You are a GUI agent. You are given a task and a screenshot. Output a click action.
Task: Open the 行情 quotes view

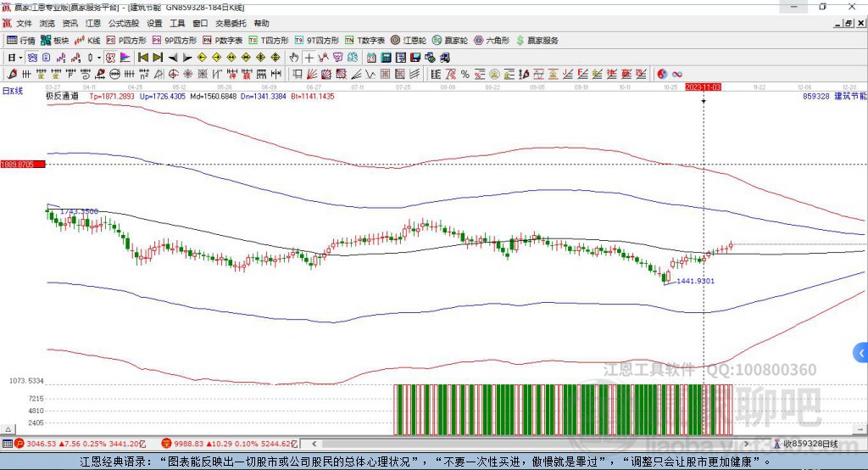(x=21, y=40)
